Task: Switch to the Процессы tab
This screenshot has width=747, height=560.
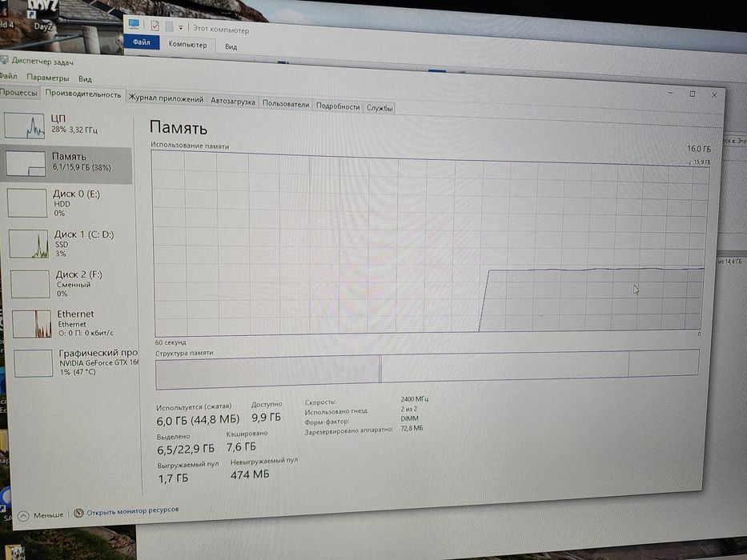Action: 18,92
